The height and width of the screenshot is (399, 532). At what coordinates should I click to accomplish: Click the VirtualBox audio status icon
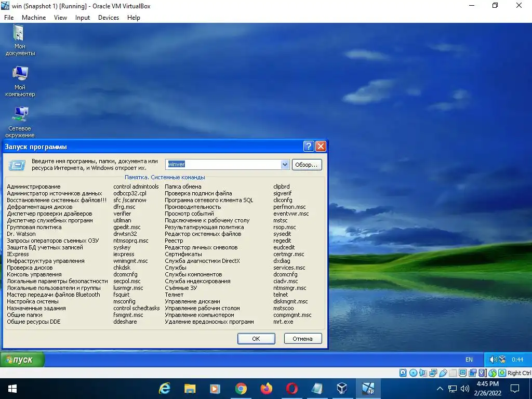pyautogui.click(x=423, y=373)
